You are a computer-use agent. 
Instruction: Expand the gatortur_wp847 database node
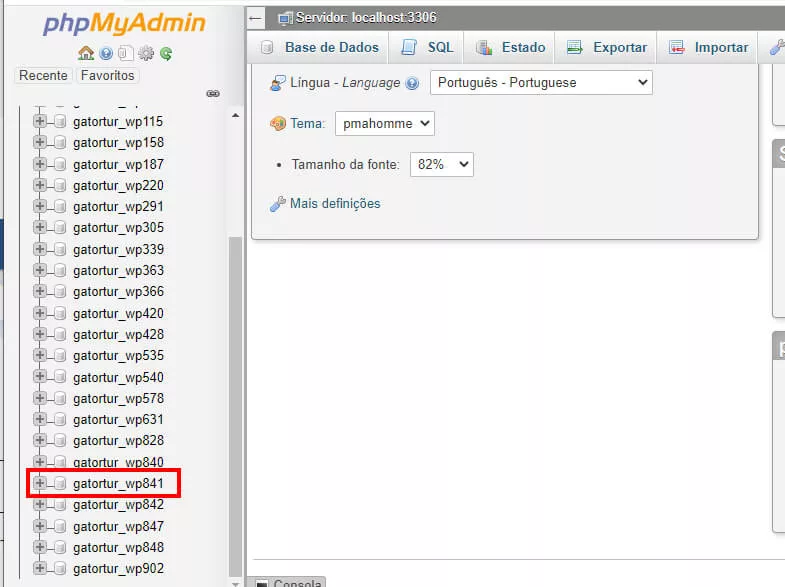40,526
